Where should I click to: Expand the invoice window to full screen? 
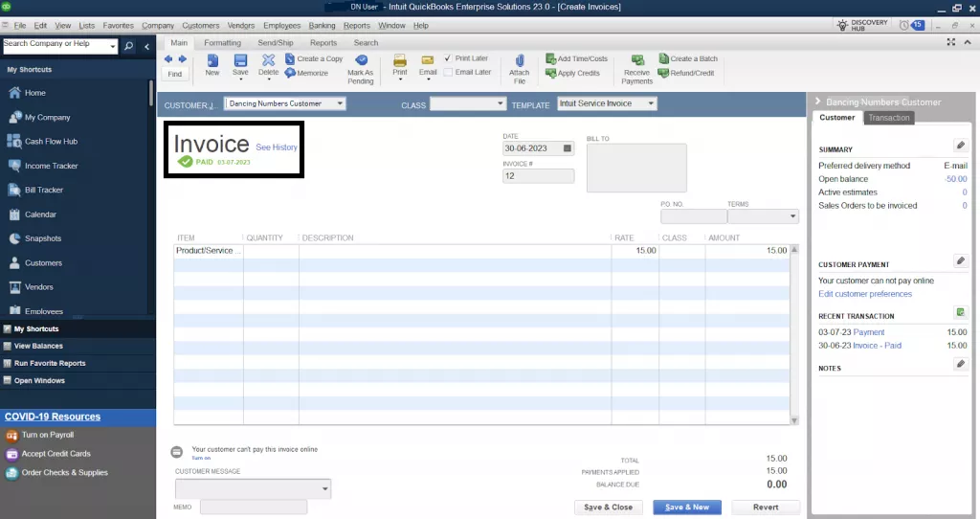[x=950, y=42]
